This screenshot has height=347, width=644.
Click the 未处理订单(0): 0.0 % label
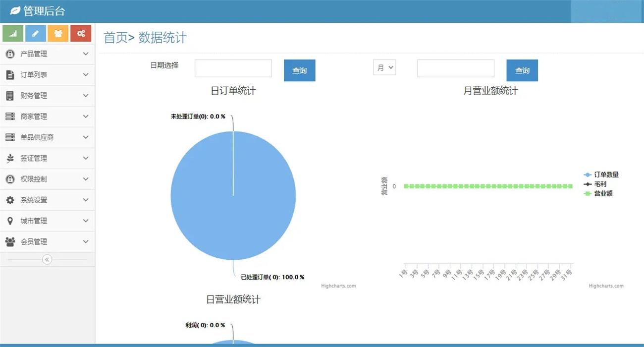click(198, 116)
